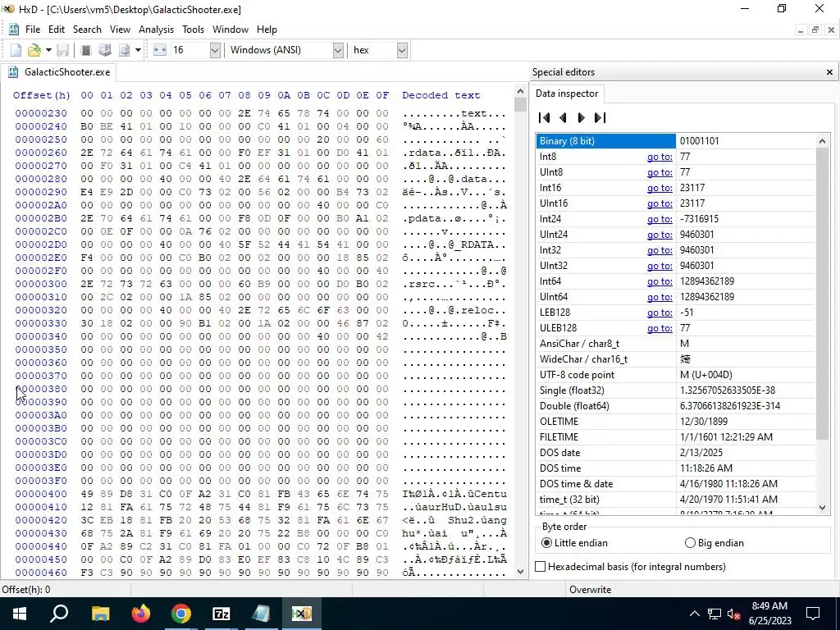The width and height of the screenshot is (840, 630).
Task: Open 7-Zip from taskbar
Action: click(x=221, y=614)
